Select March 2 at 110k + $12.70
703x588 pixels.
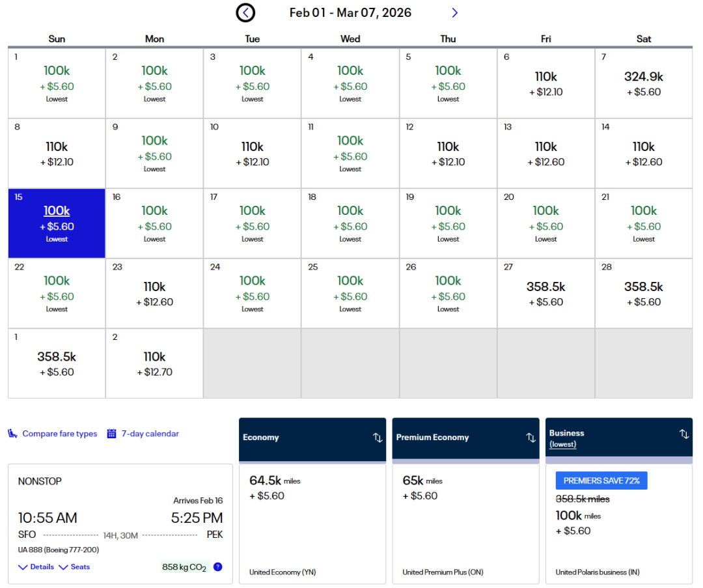click(154, 363)
